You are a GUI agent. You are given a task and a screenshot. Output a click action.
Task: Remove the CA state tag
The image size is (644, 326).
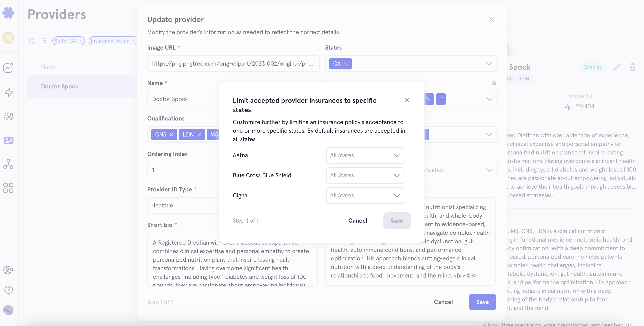346,64
